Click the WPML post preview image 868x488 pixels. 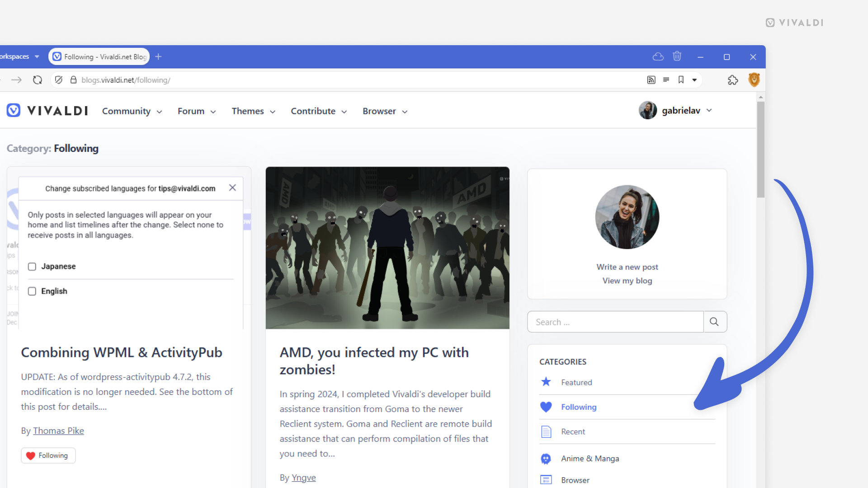[x=129, y=248]
